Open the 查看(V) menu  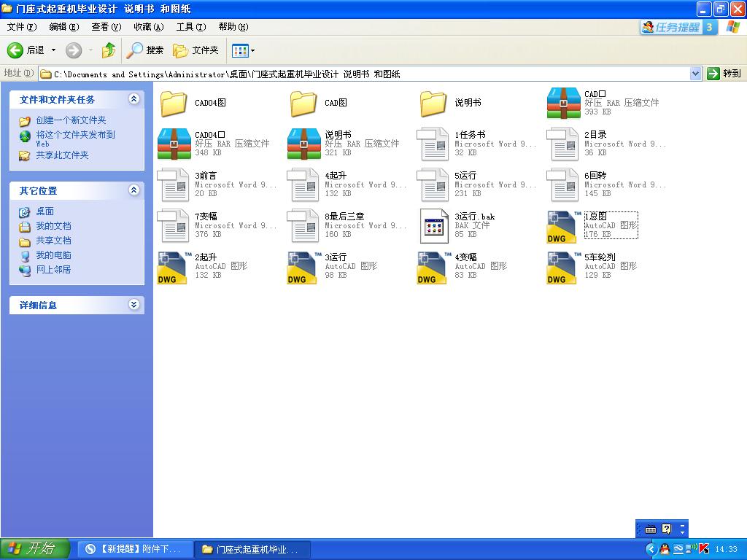point(107,27)
